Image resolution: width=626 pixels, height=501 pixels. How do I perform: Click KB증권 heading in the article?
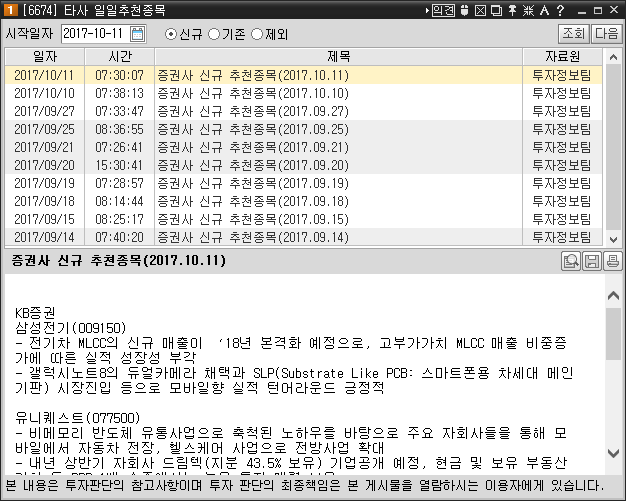tap(35, 313)
